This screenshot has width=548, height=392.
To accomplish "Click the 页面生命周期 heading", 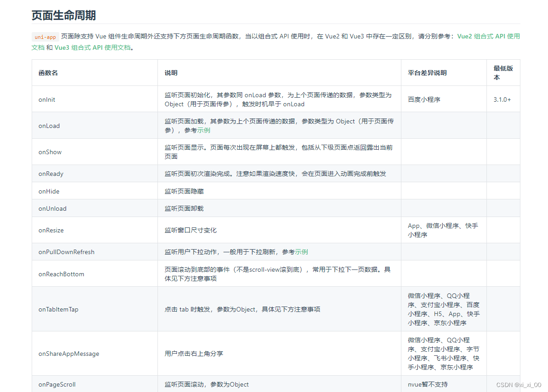I will click(63, 15).
